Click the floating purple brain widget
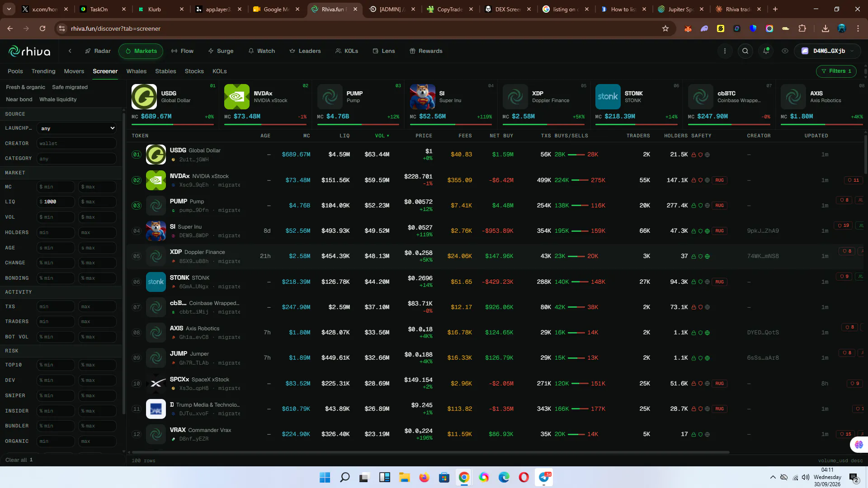Image resolution: width=868 pixels, height=488 pixels. (x=859, y=445)
